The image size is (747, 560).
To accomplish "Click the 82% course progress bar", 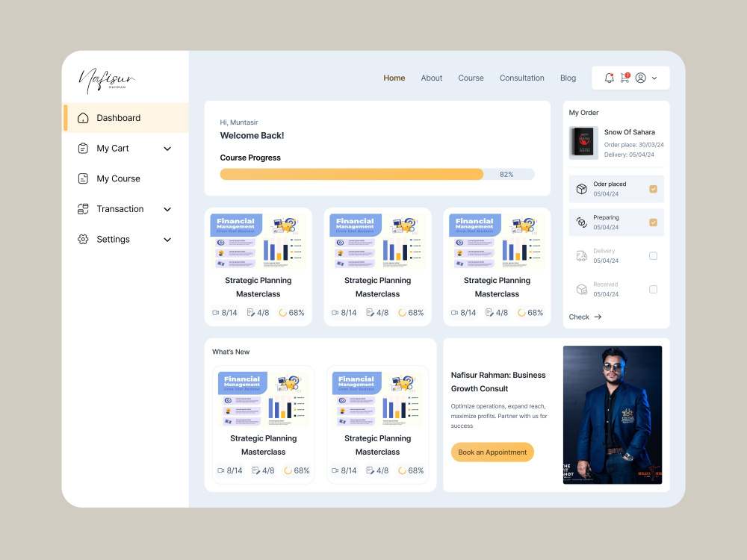I will (351, 174).
